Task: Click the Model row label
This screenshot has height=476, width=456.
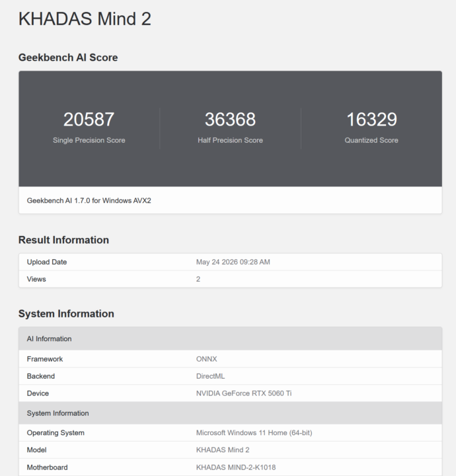Action: coord(36,450)
